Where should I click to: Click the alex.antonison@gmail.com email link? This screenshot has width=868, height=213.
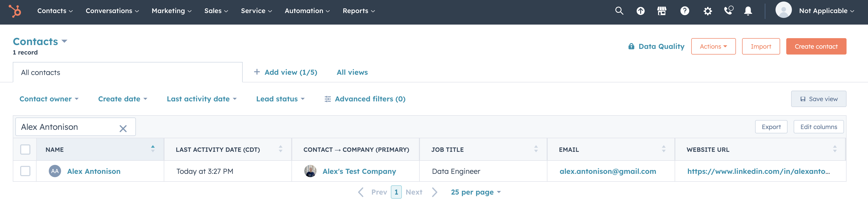pyautogui.click(x=608, y=171)
